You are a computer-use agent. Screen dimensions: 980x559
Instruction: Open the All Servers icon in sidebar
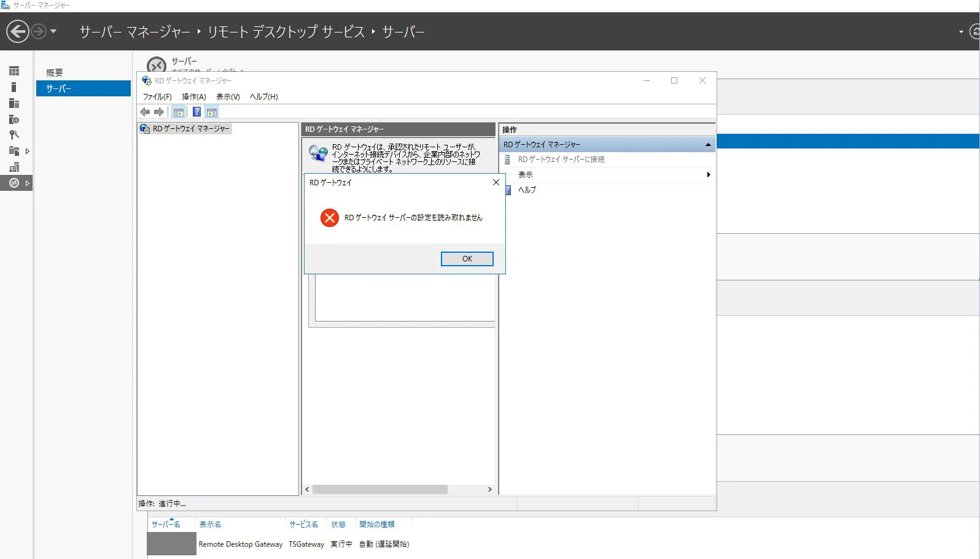[x=14, y=103]
